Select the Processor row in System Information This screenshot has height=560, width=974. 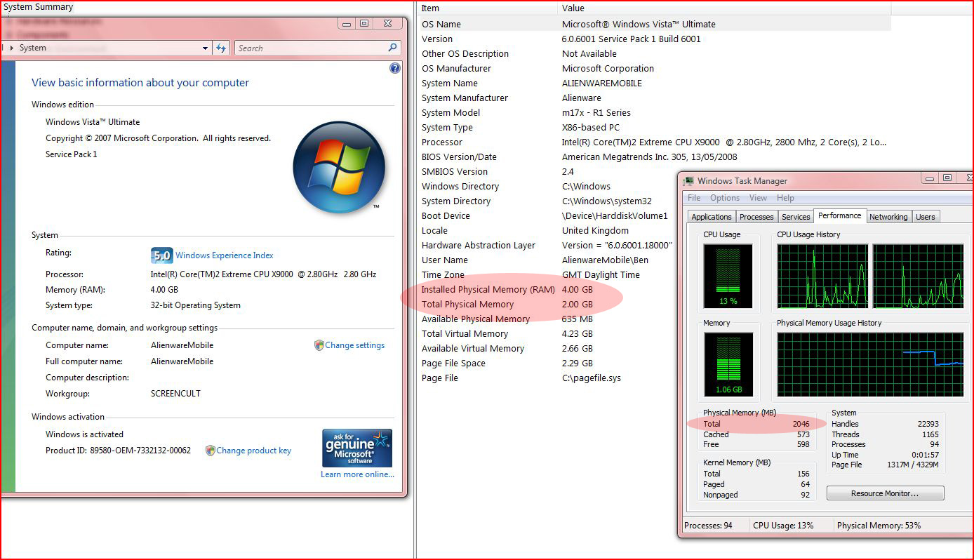coord(655,142)
